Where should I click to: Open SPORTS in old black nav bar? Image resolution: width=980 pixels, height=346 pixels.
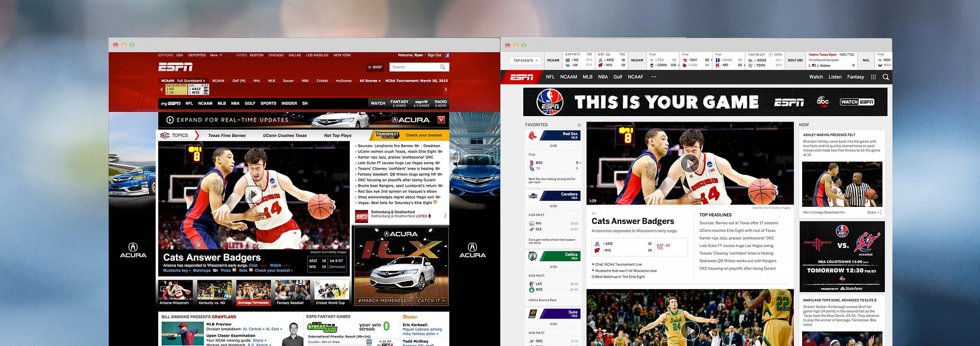[x=268, y=103]
